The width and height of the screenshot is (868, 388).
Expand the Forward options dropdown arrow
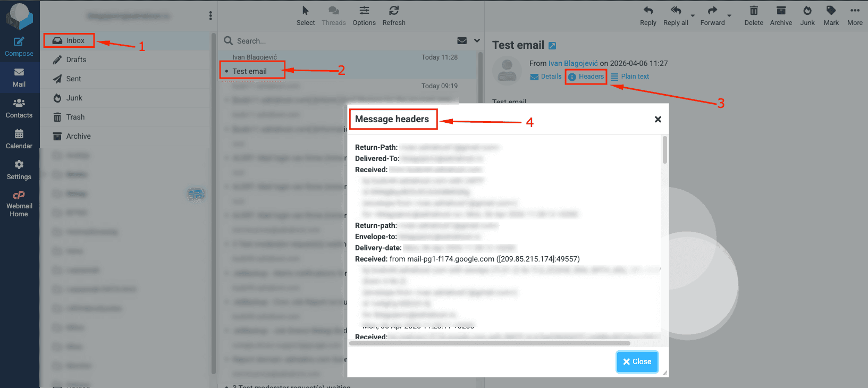pos(729,15)
